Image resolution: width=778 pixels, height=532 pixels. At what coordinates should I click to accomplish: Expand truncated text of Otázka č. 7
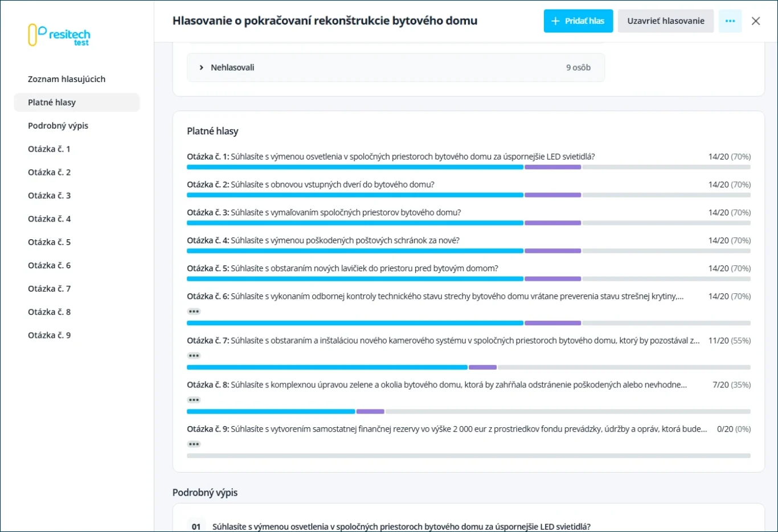click(194, 356)
